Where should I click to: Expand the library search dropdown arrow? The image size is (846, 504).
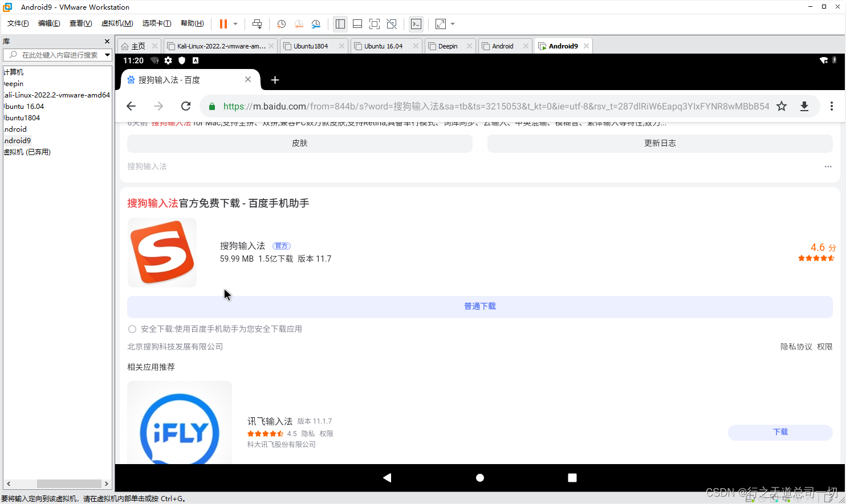(107, 55)
